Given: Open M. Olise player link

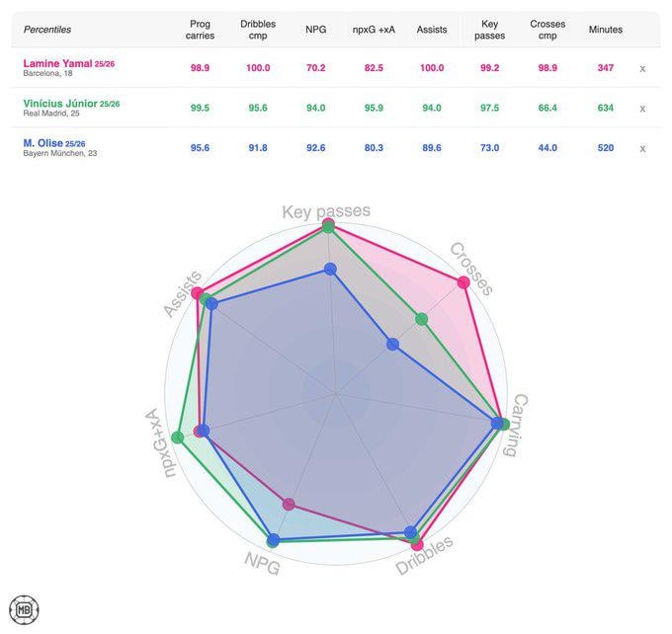Looking at the screenshot, I should tap(42, 143).
